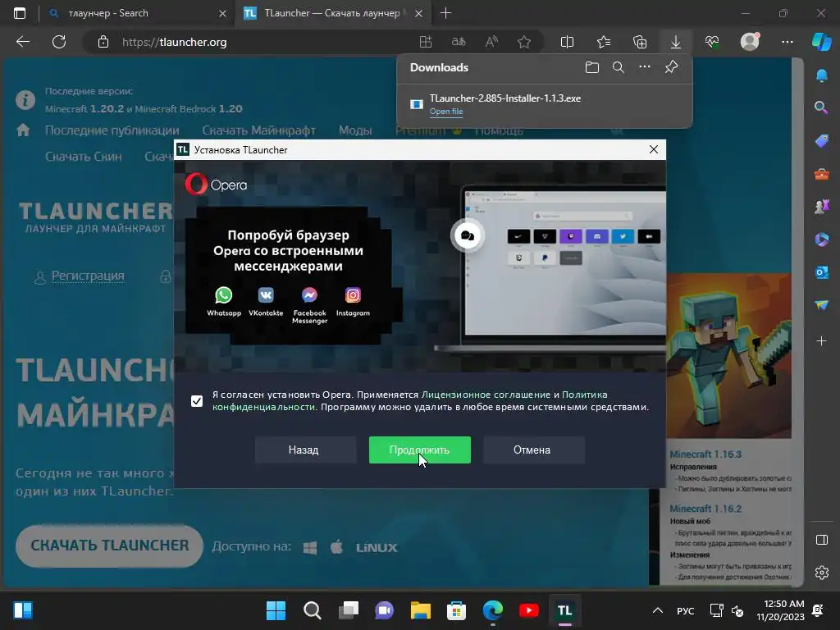Open Скачать Майнкрафт menu item
This screenshot has width=840, height=630.
(258, 130)
